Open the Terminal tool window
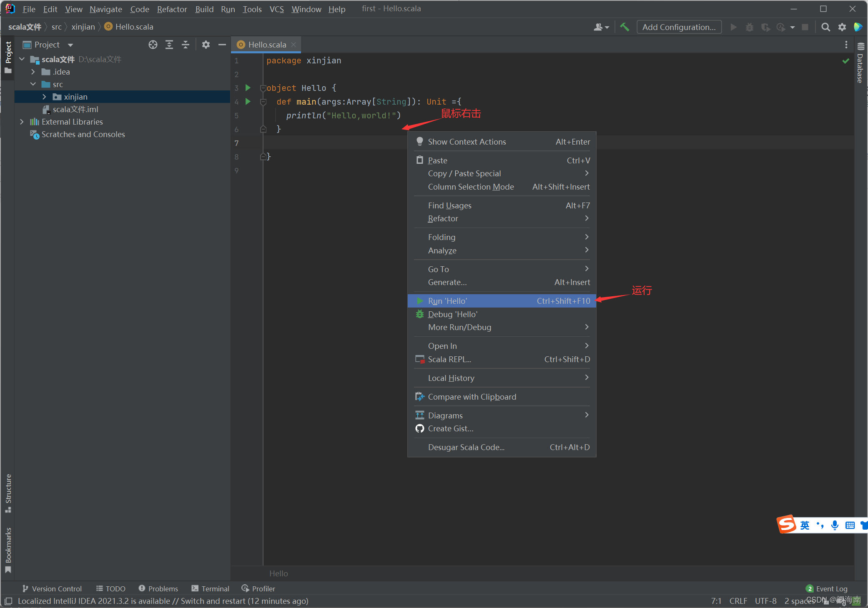 [x=211, y=588]
